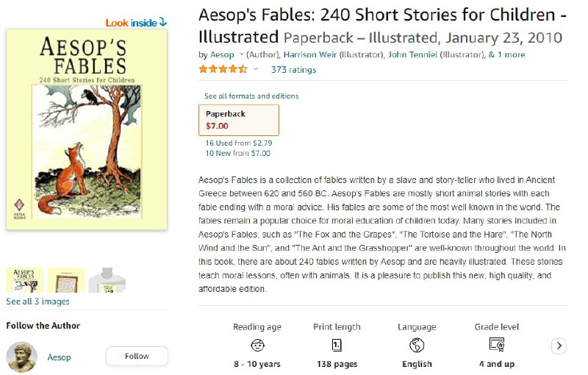Open See all formats and editions
The width and height of the screenshot is (588, 375).
(x=251, y=96)
